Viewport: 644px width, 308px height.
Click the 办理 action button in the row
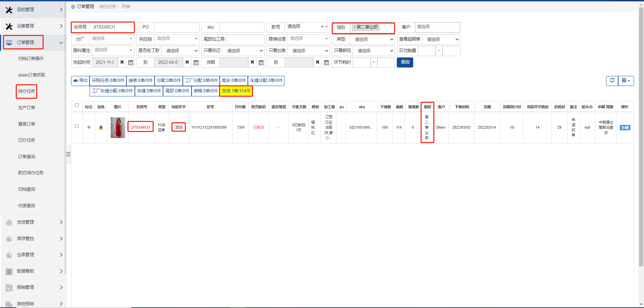625,128
